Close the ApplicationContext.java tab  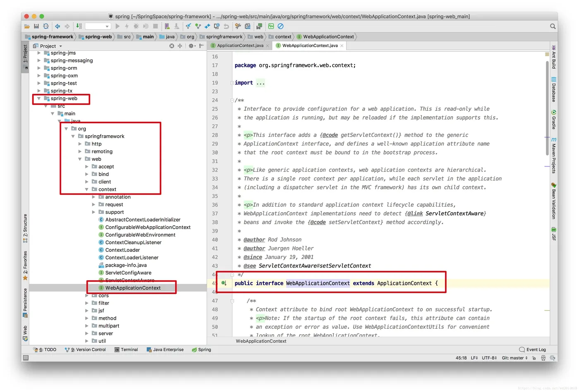point(268,45)
